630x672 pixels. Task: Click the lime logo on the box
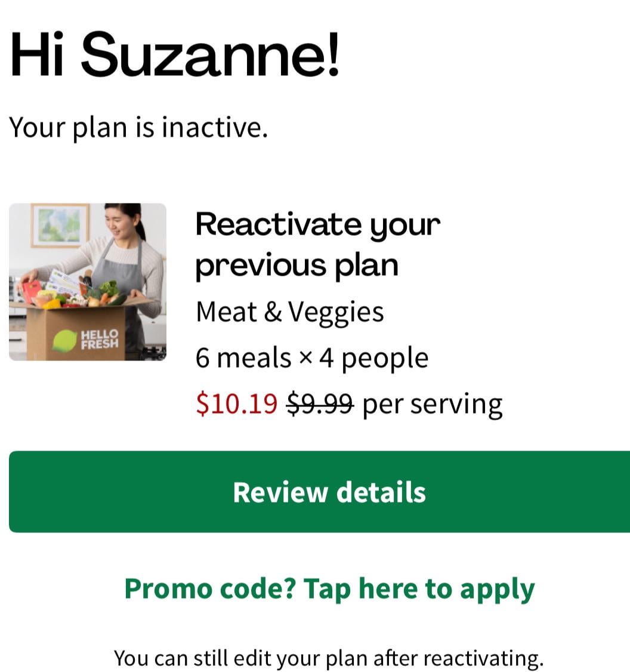tap(65, 340)
